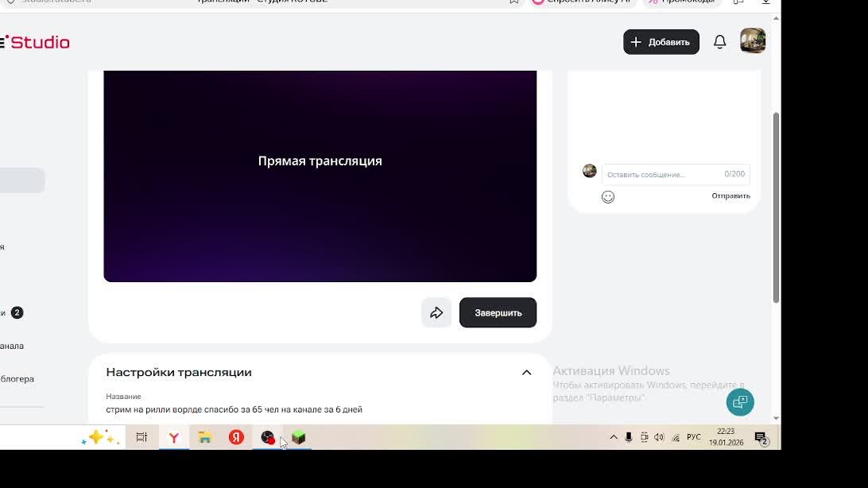Open the Copilot sparkle icon on taskbar
This screenshot has height=488, width=868.
pos(99,438)
